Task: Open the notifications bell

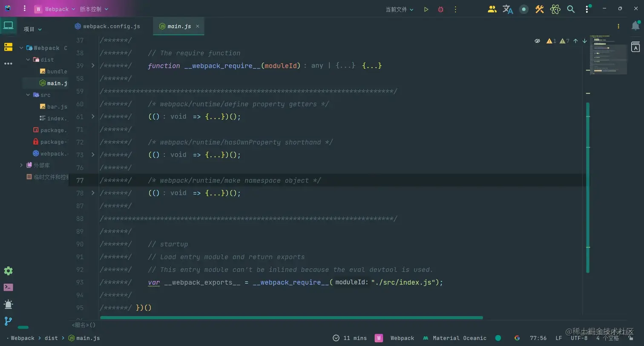Action: [x=635, y=26]
